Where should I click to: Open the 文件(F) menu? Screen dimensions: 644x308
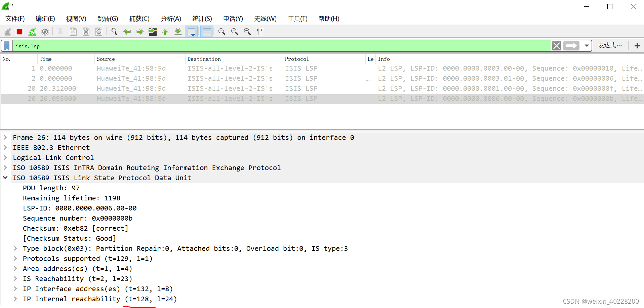pos(15,19)
